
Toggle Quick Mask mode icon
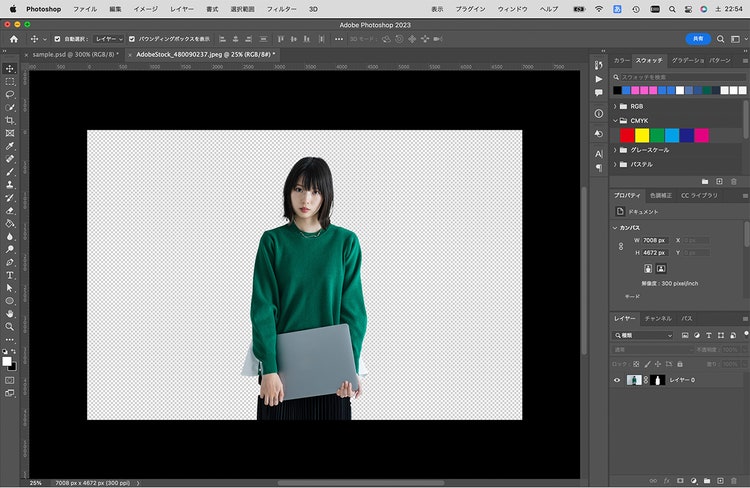10,380
